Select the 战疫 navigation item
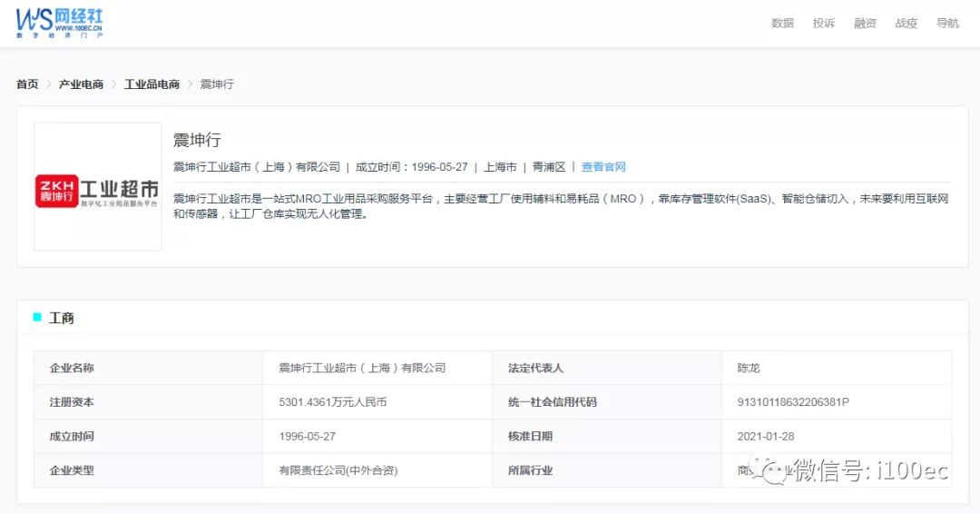980x514 pixels. pos(906,24)
